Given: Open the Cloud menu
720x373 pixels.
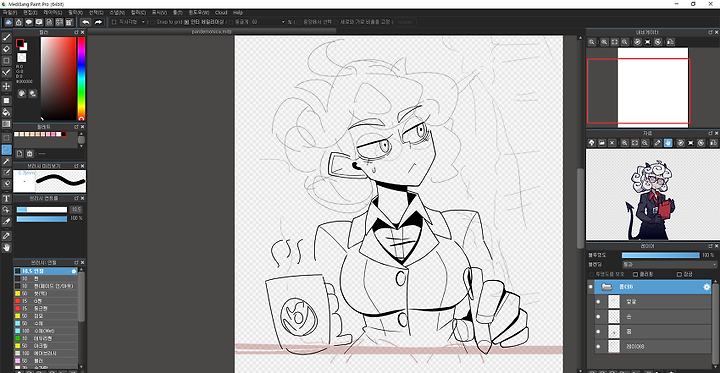Looking at the screenshot, I should pos(221,12).
